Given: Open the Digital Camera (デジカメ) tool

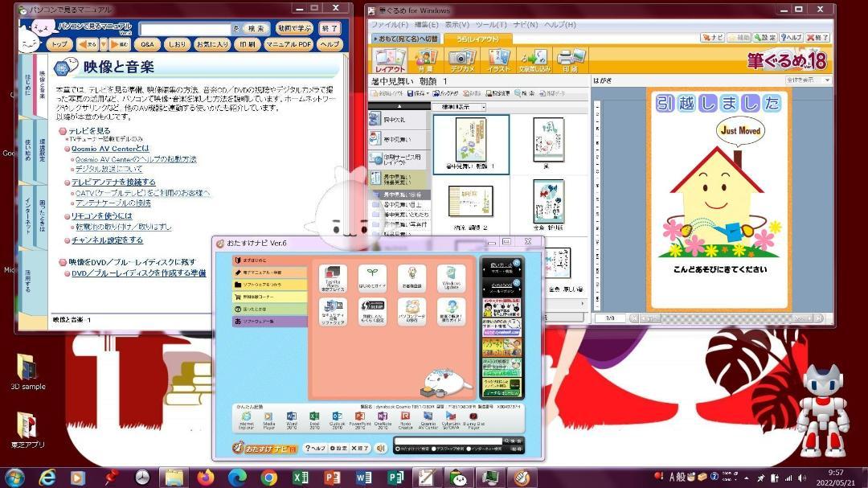Looking at the screenshot, I should (461, 60).
